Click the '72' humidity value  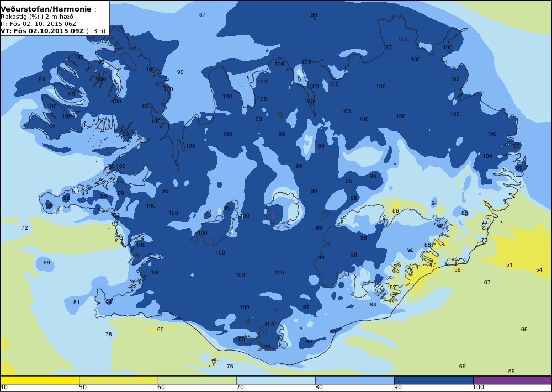click(x=25, y=227)
